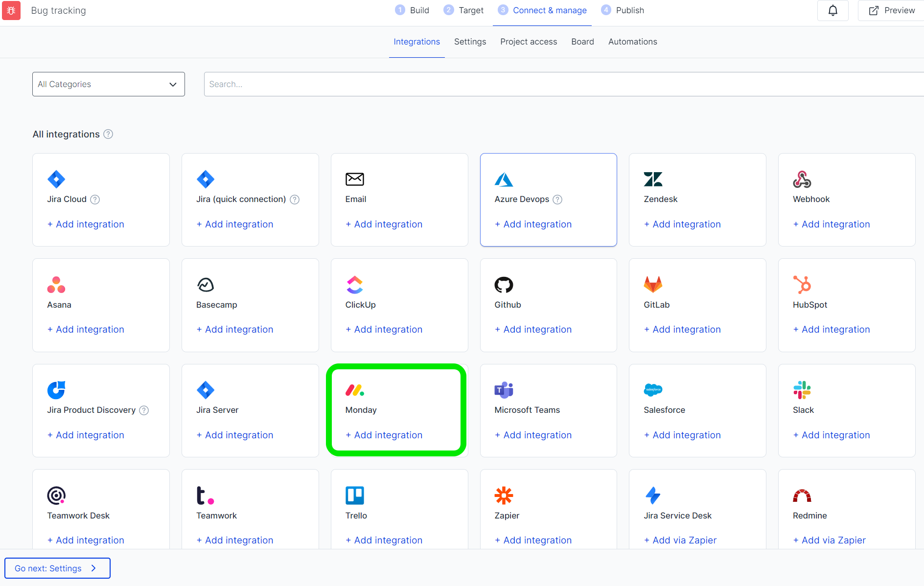Select the Connect & manage step
The height and width of the screenshot is (586, 924).
pyautogui.click(x=542, y=10)
